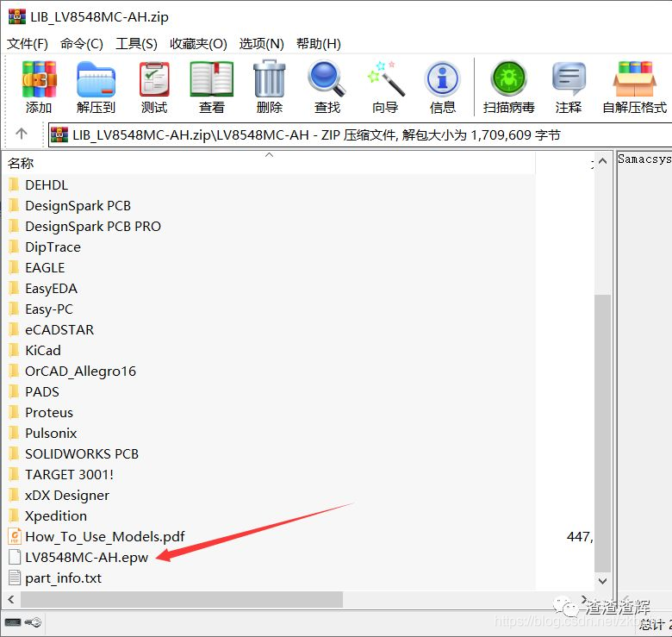Click the 注释 (Comment) toolbar icon
Viewport: 672px width, 637px height.
(569, 87)
